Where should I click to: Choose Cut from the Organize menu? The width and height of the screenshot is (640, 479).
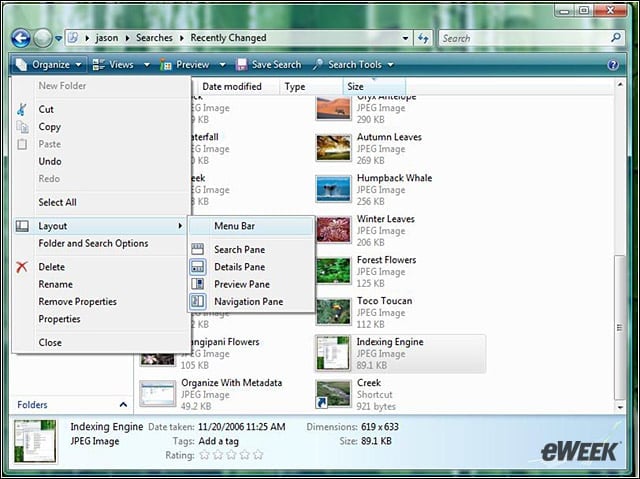click(x=102, y=109)
